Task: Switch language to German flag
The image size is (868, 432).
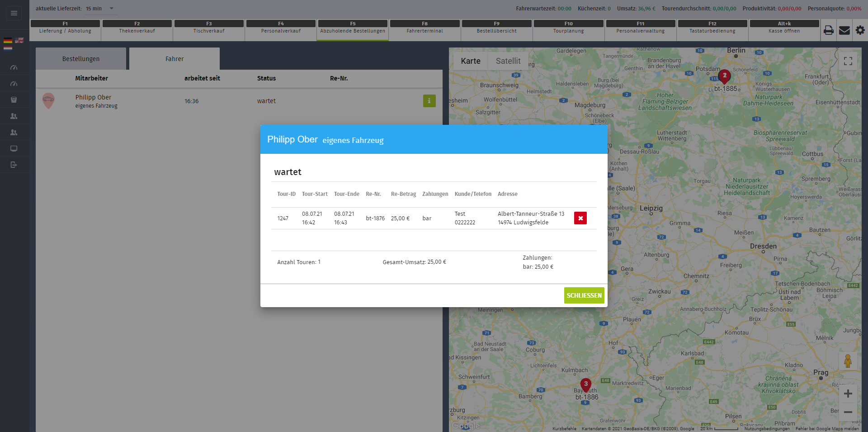Action: click(x=8, y=40)
